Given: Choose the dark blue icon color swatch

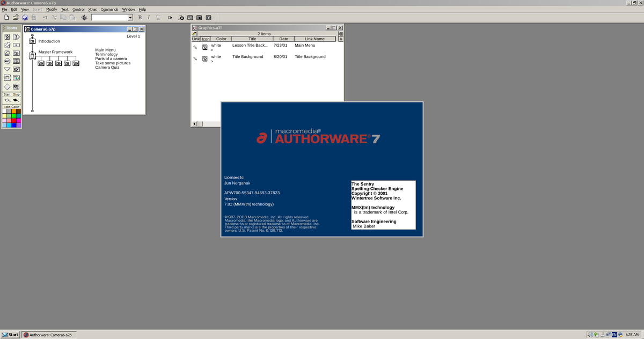Looking at the screenshot, I should pos(14,125).
